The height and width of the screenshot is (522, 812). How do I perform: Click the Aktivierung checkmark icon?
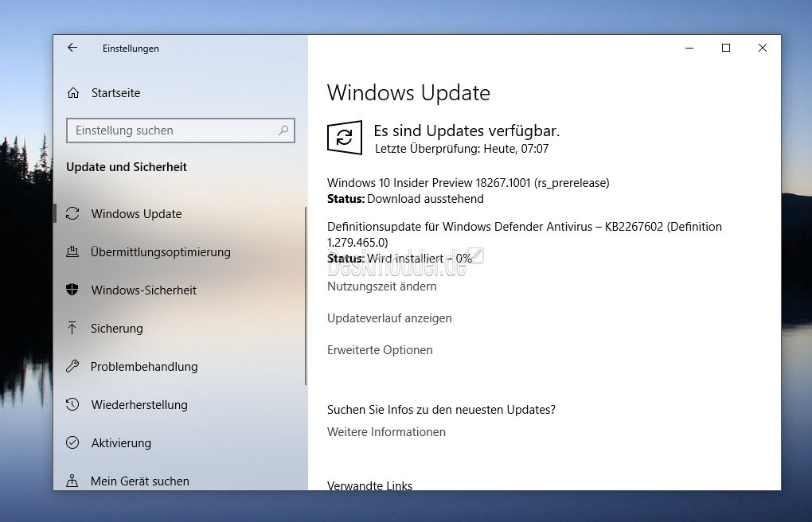click(72, 442)
